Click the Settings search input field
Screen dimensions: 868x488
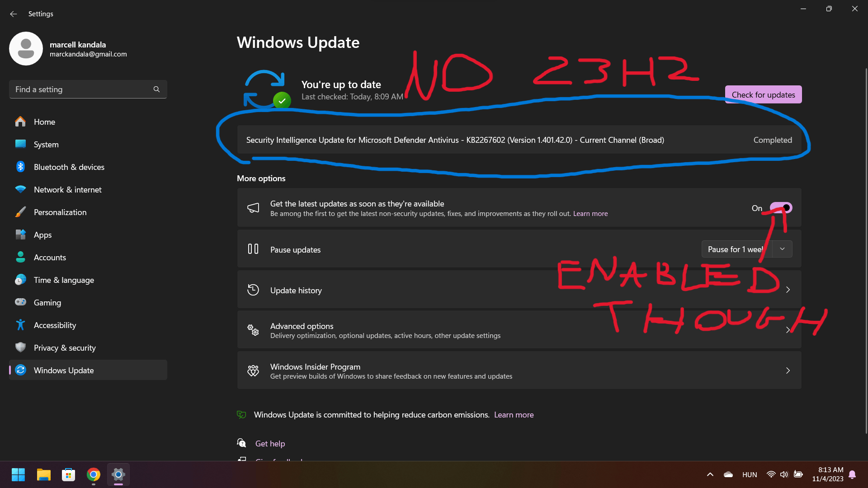click(88, 89)
